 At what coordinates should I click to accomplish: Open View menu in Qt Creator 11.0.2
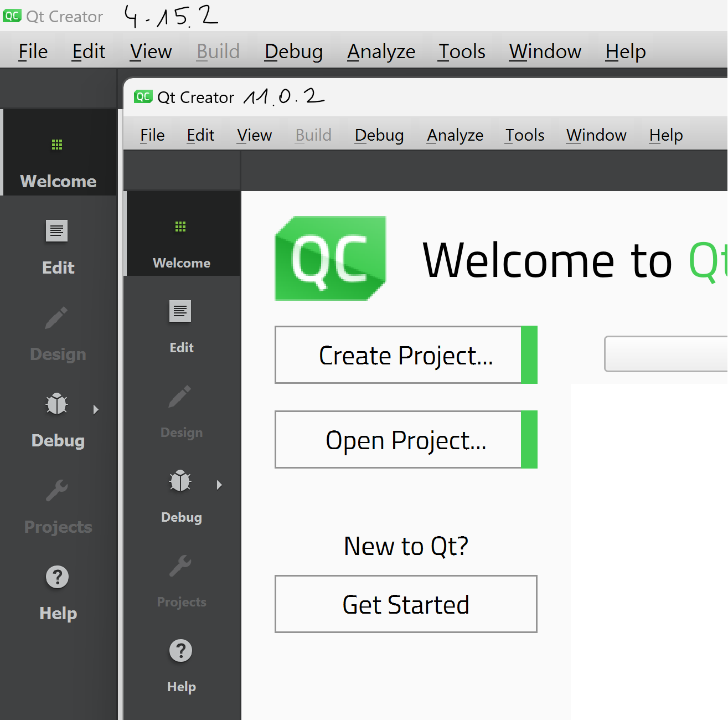tap(255, 135)
